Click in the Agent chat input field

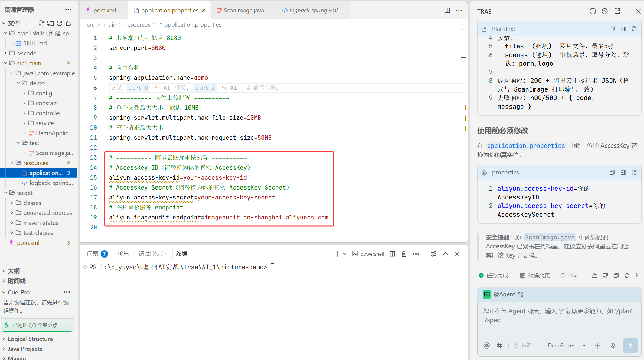[x=559, y=320]
